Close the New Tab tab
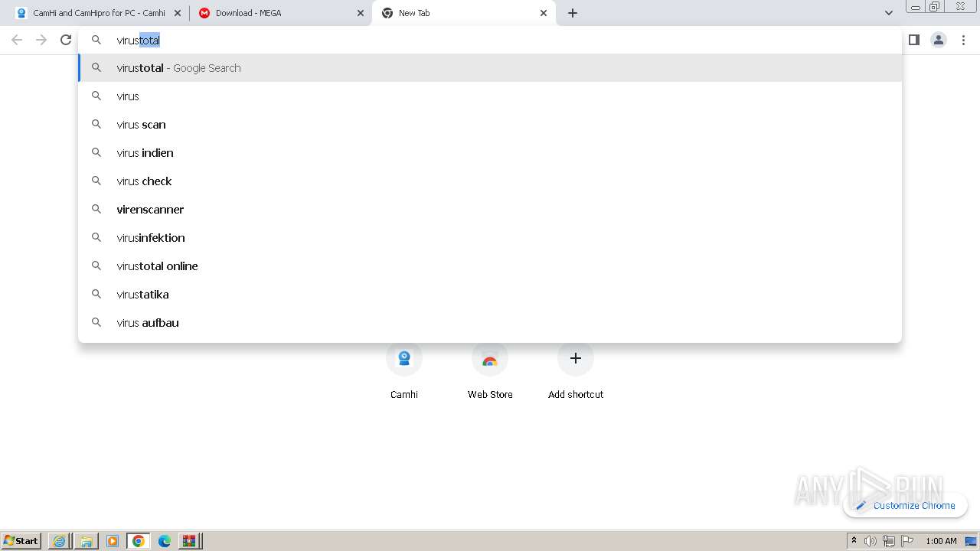This screenshot has height=551, width=980. coord(544,13)
